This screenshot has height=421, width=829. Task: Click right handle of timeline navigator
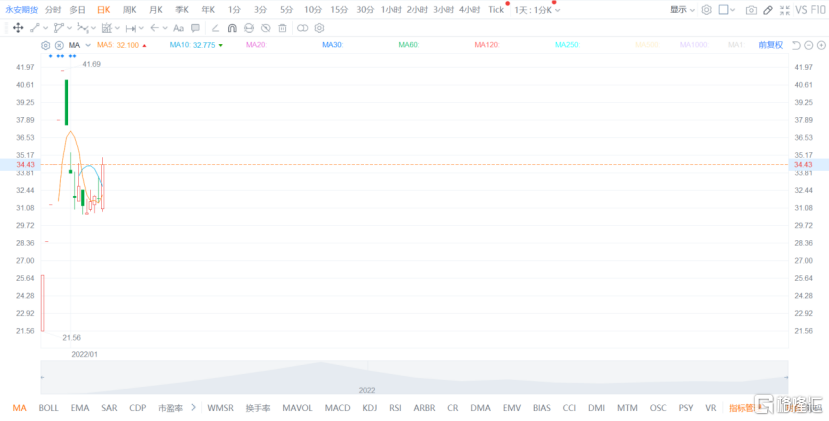(x=786, y=377)
